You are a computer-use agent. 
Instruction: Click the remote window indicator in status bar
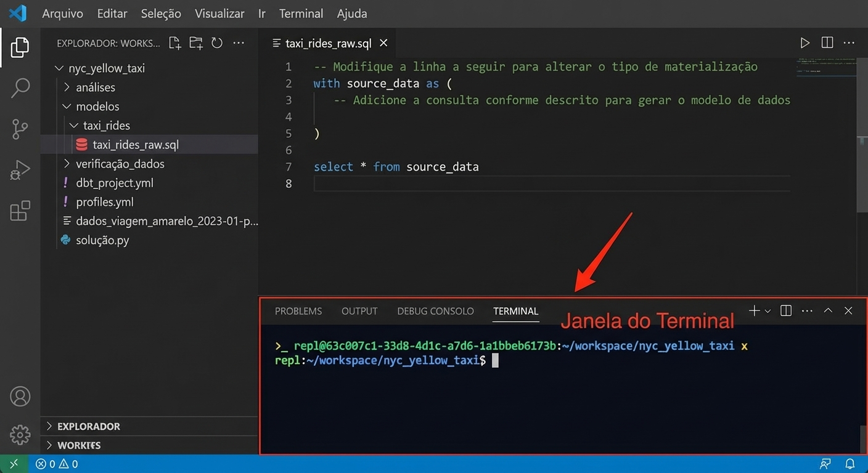click(x=14, y=464)
